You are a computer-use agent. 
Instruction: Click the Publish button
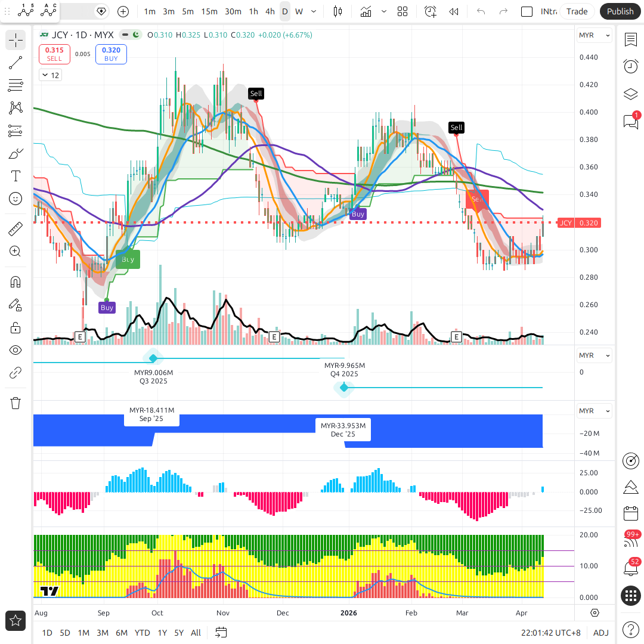[620, 11]
